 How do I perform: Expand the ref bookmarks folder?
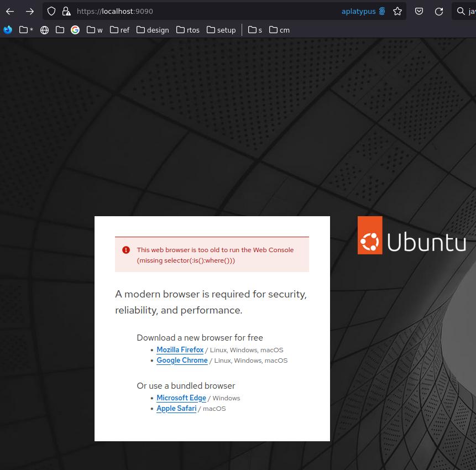[x=119, y=30]
